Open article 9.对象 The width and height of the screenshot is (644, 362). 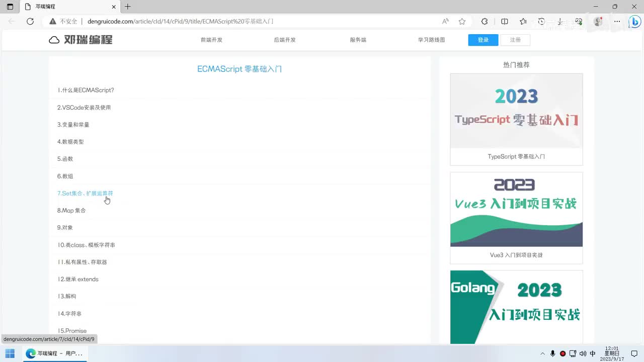(65, 228)
